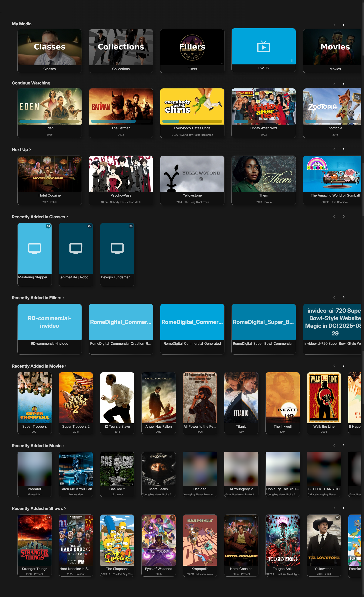Screen dimensions: 364x597
Task: Open Yellowstone episode The Long Black Train
Action: [x=192, y=174]
